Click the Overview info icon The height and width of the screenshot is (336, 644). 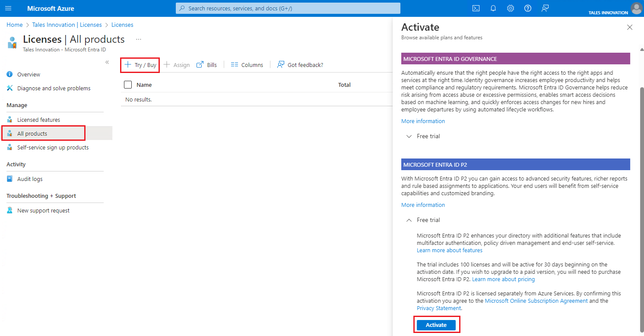click(10, 74)
